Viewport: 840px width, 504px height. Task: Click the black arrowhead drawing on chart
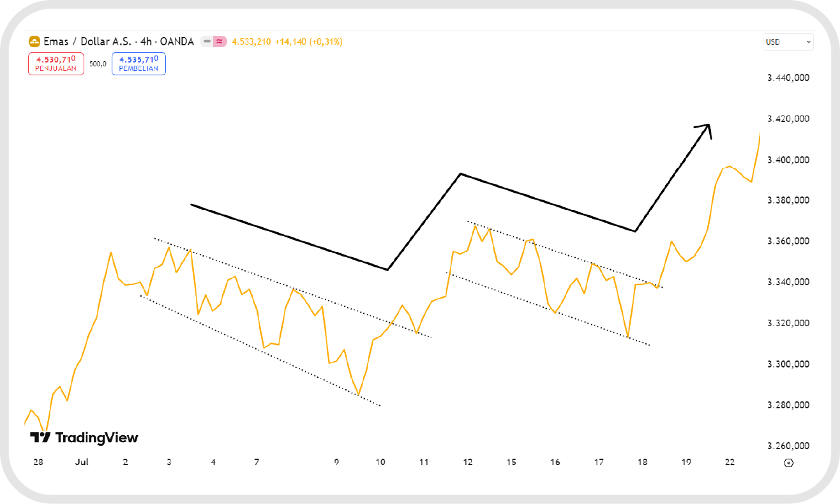(x=705, y=128)
